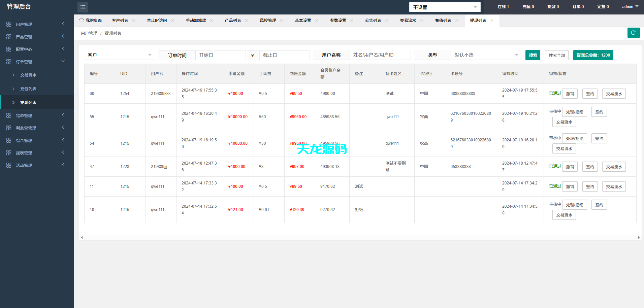Screen dimensions: 644x308
Task: Click the 搜索 search button
Action: pyautogui.click(x=533, y=55)
